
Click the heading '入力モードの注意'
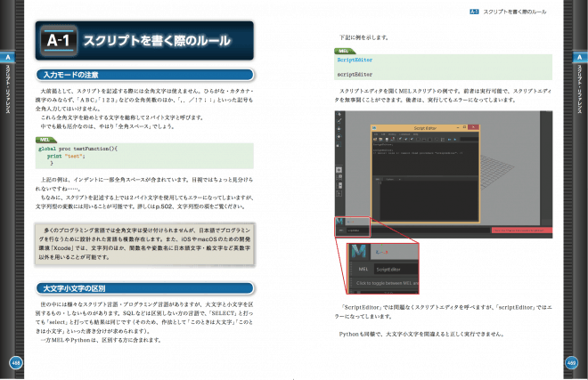point(71,75)
